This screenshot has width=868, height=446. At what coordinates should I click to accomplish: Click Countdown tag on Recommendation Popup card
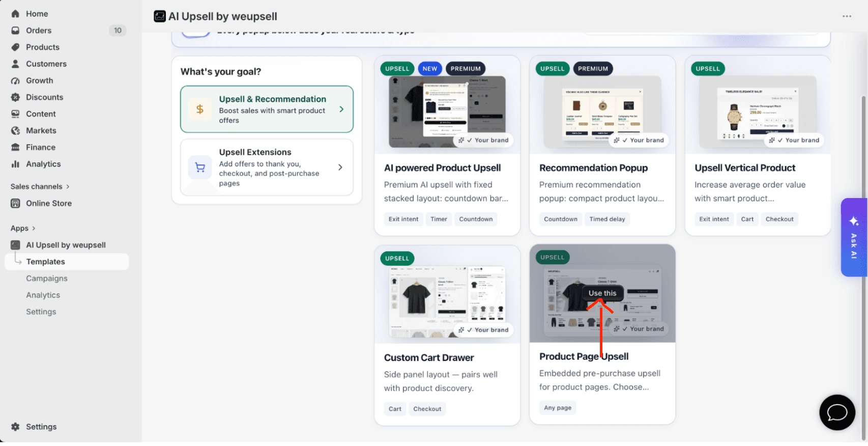(561, 219)
